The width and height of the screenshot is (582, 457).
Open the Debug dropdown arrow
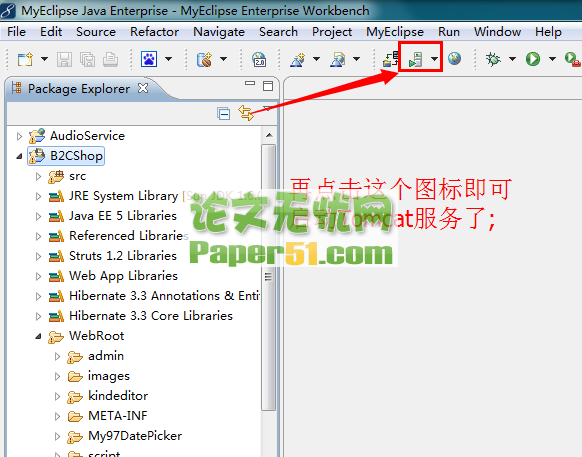click(512, 59)
